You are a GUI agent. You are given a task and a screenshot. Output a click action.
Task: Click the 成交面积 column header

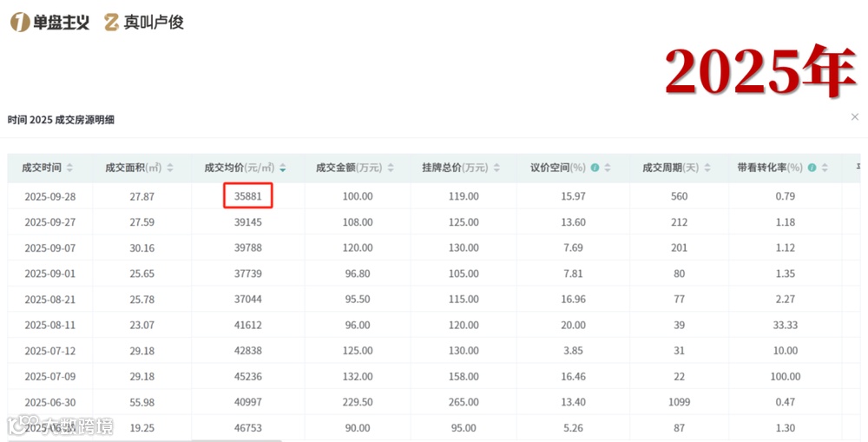pos(142,168)
